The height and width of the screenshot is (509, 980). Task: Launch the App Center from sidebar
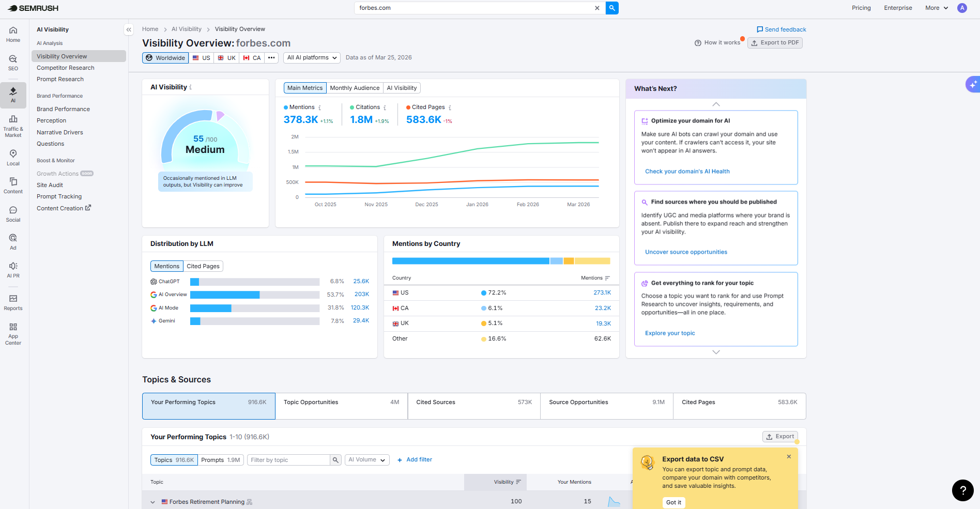[x=13, y=331]
